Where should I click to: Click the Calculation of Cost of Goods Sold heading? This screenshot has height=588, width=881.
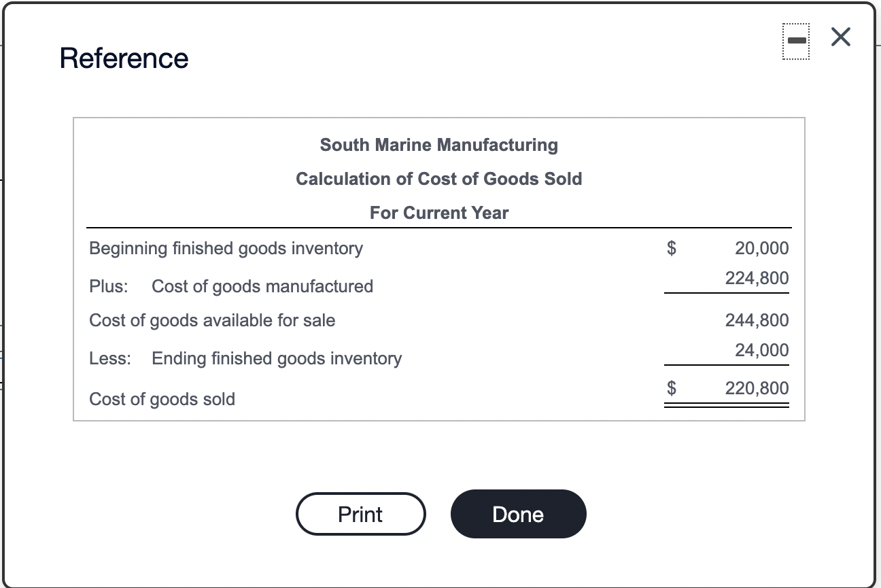coord(438,179)
